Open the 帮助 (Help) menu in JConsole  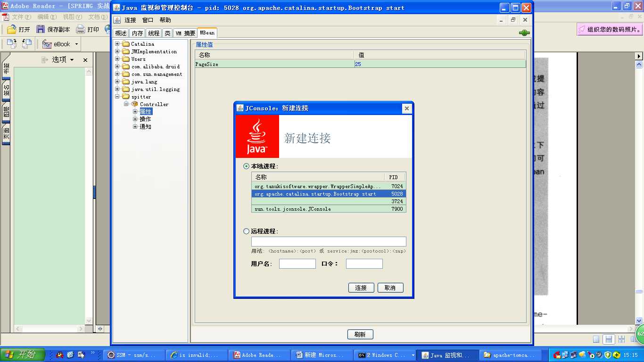165,20
